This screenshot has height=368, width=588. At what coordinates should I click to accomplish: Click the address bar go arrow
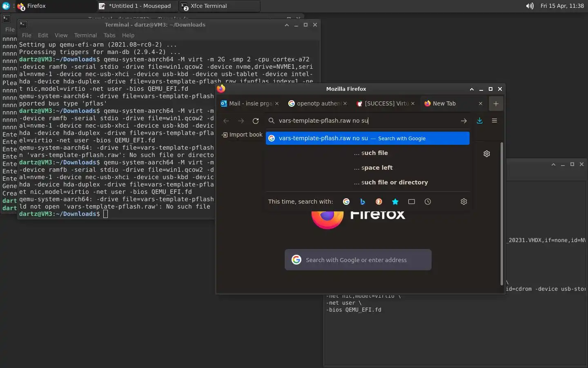[463, 121]
